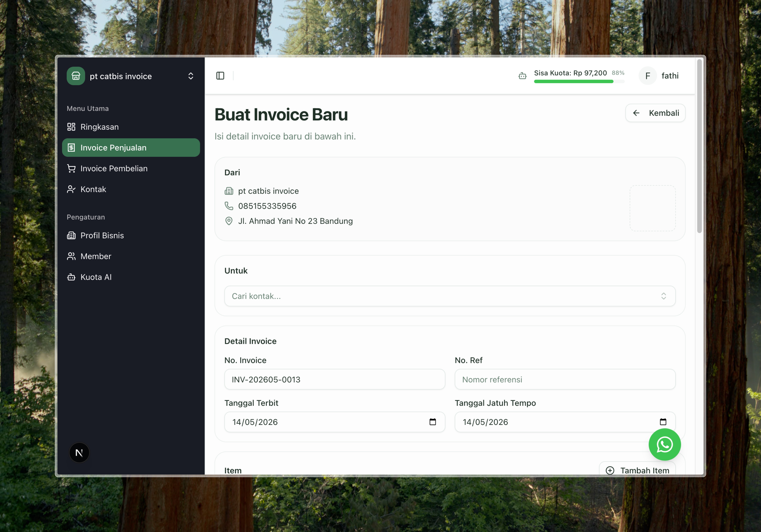761x532 pixels.
Task: Click the page vertical scrollbar
Action: [699, 146]
